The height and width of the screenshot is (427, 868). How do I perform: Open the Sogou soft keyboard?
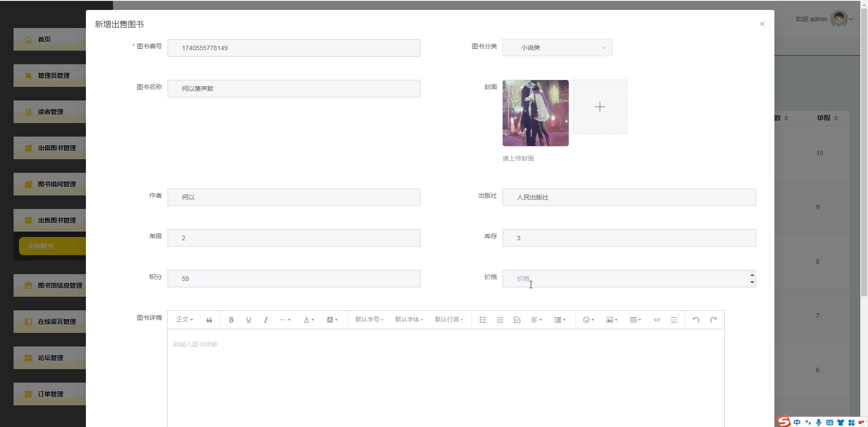tap(830, 422)
